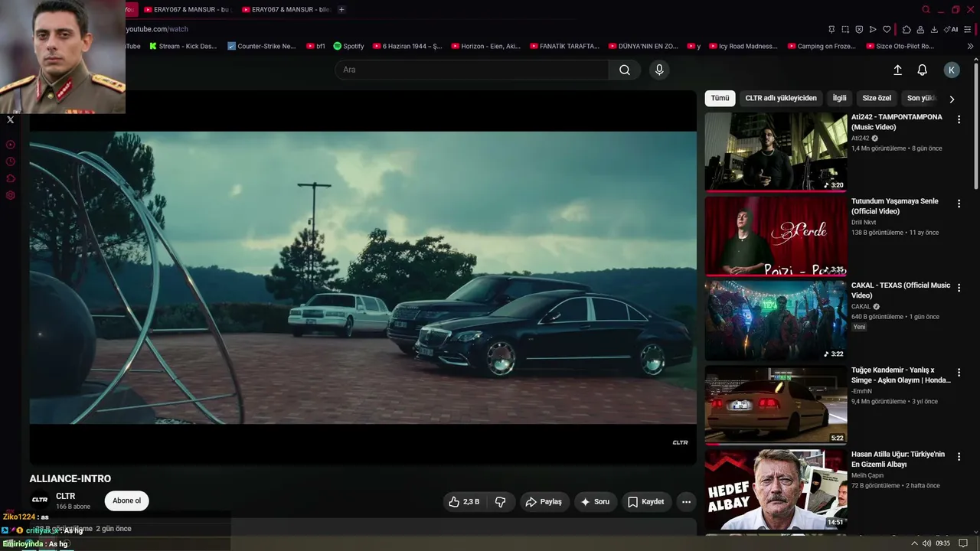Open options menu for Tuğçe Kandemir video
The height and width of the screenshot is (551, 980).
[x=959, y=372]
